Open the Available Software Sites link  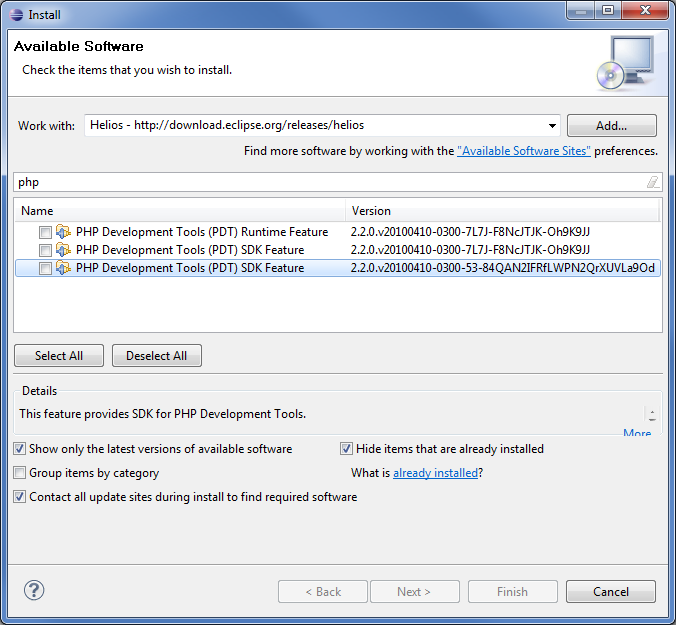(524, 151)
